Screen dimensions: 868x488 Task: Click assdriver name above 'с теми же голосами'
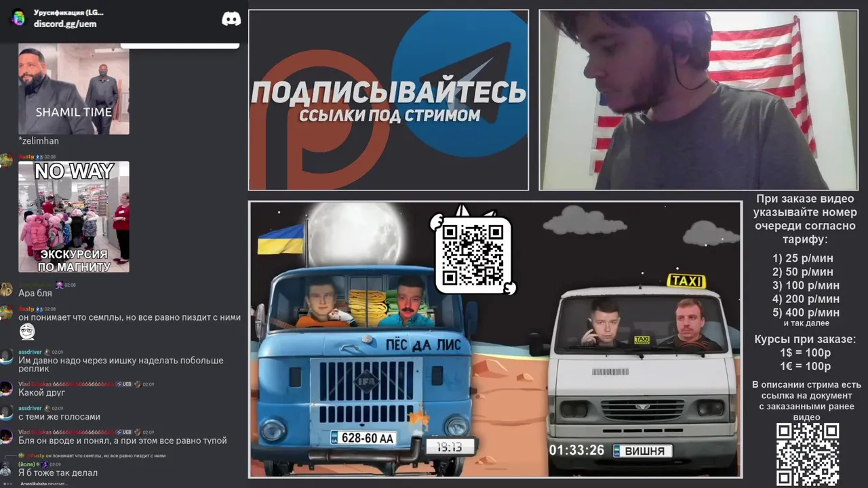pyautogui.click(x=30, y=408)
